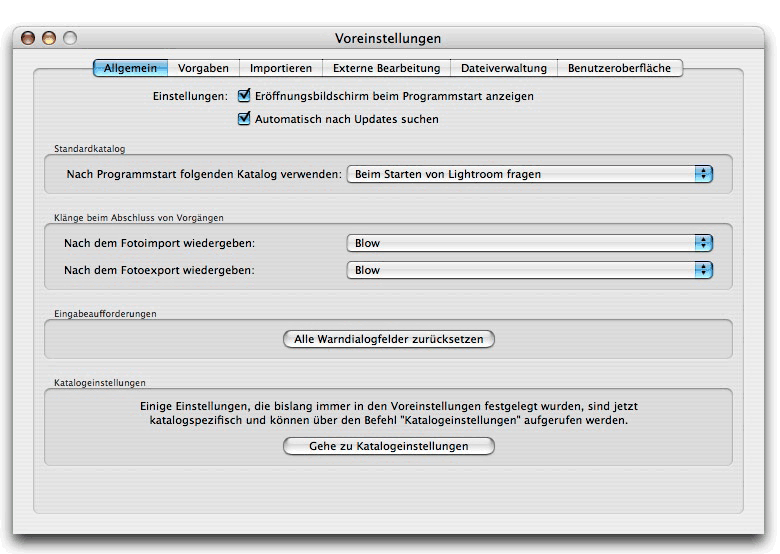Open the Dateiverwaltung tab

(x=503, y=68)
